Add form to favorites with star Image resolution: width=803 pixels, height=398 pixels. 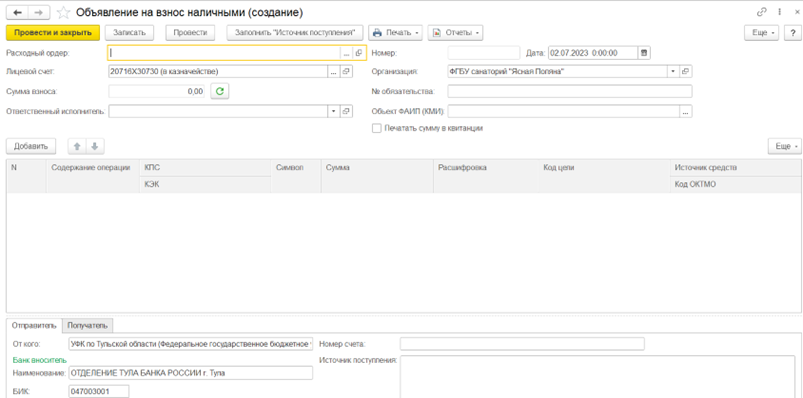pyautogui.click(x=63, y=12)
